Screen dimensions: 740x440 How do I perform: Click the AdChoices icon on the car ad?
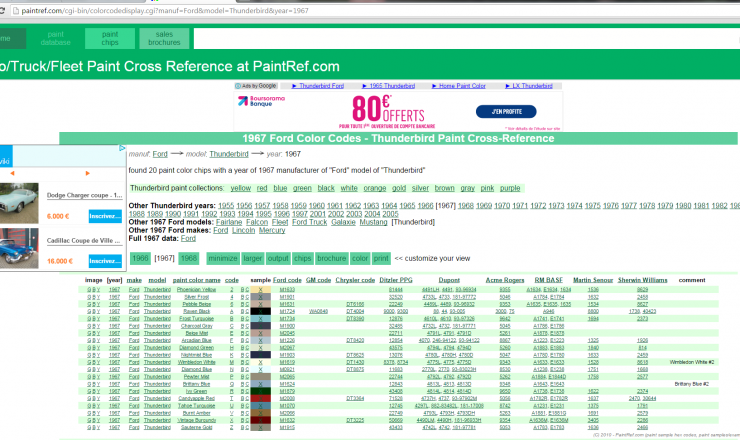coord(122,148)
